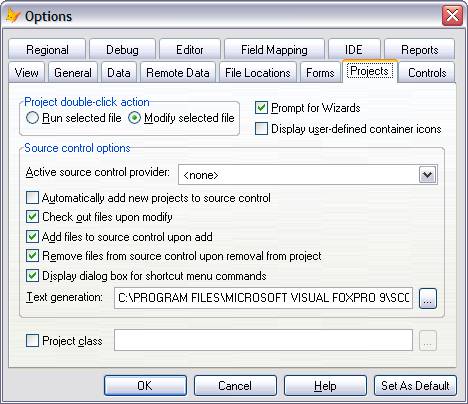468x404 pixels.
Task: Uncheck Prompt for Wizards checkbox
Action: (261, 108)
